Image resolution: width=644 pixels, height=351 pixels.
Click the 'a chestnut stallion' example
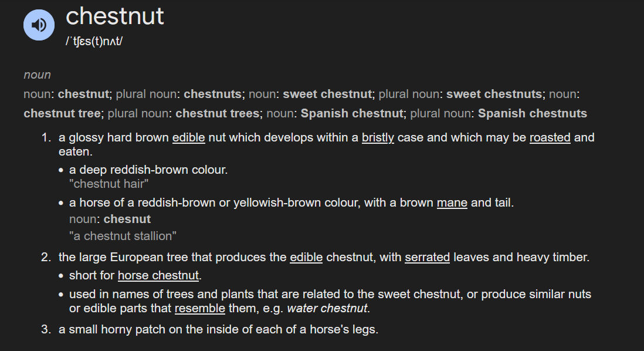coord(123,236)
